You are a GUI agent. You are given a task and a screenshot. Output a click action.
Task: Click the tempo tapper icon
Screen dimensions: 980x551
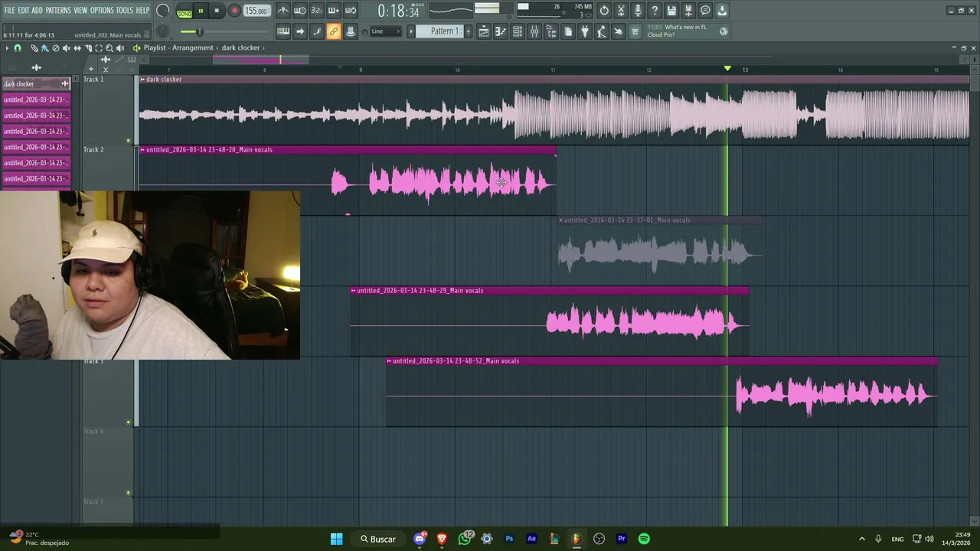pos(602,31)
